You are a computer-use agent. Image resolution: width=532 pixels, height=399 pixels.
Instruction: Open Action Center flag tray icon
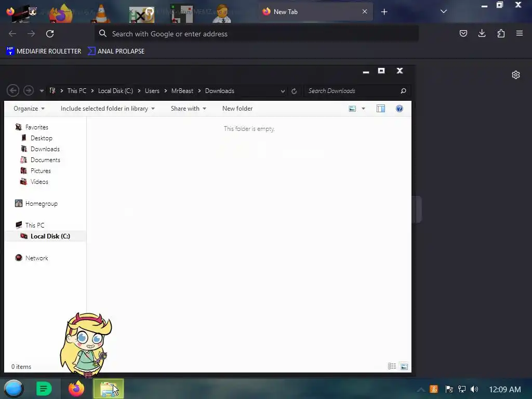pos(449,389)
